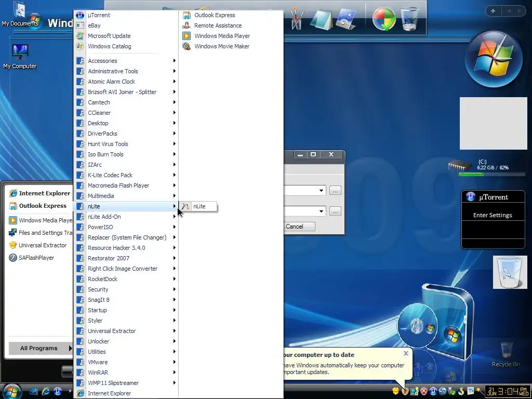Expand the Resource Hacker 3.4.0 folder

pos(126,248)
